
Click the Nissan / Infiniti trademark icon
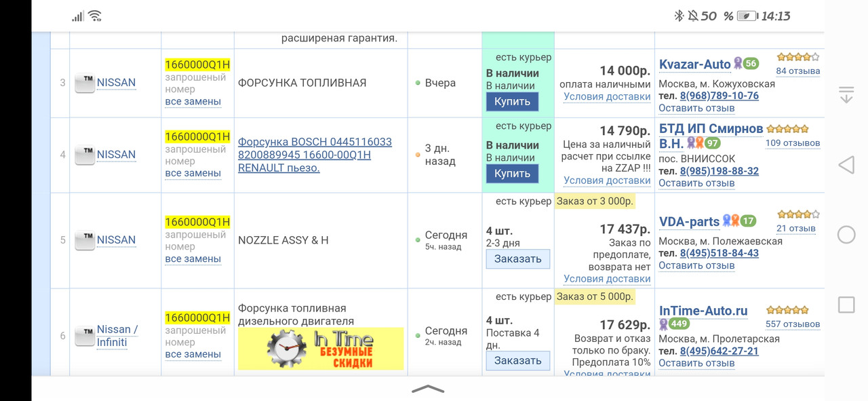tap(85, 336)
